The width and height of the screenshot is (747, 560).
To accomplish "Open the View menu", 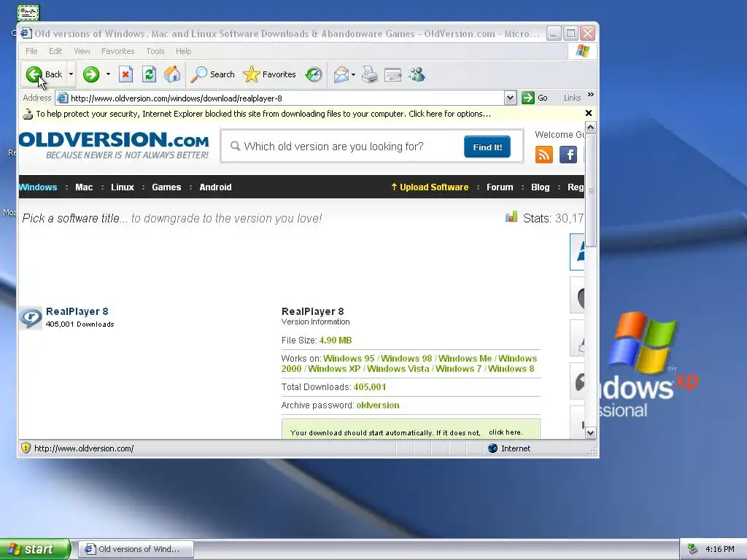I will [x=82, y=51].
